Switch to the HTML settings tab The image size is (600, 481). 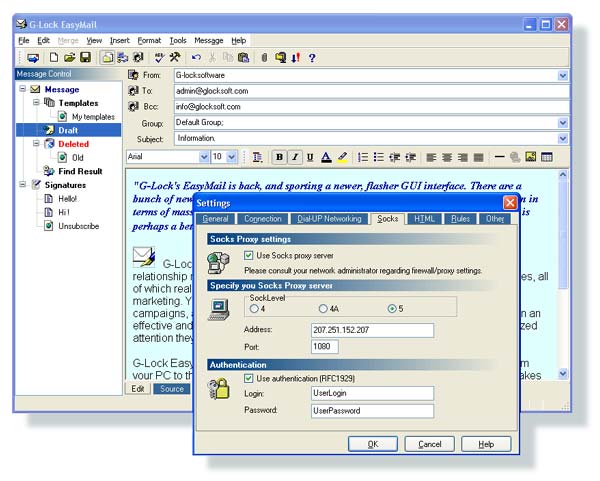tap(424, 219)
